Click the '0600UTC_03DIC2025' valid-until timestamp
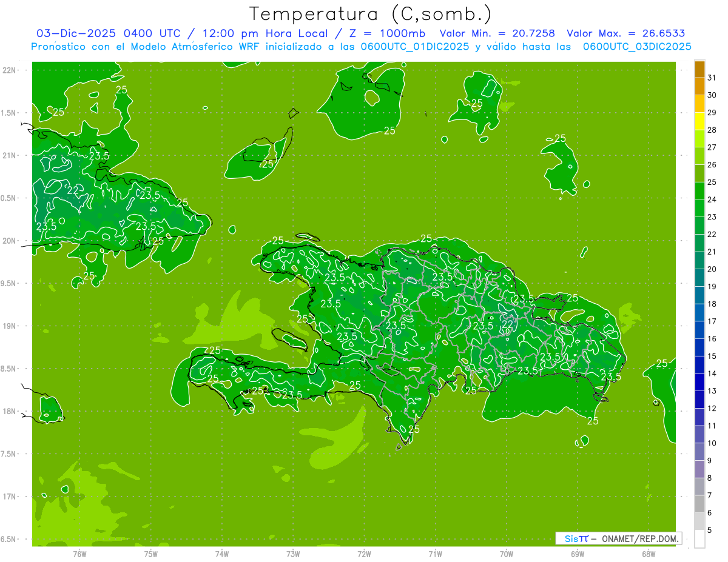 [x=637, y=47]
